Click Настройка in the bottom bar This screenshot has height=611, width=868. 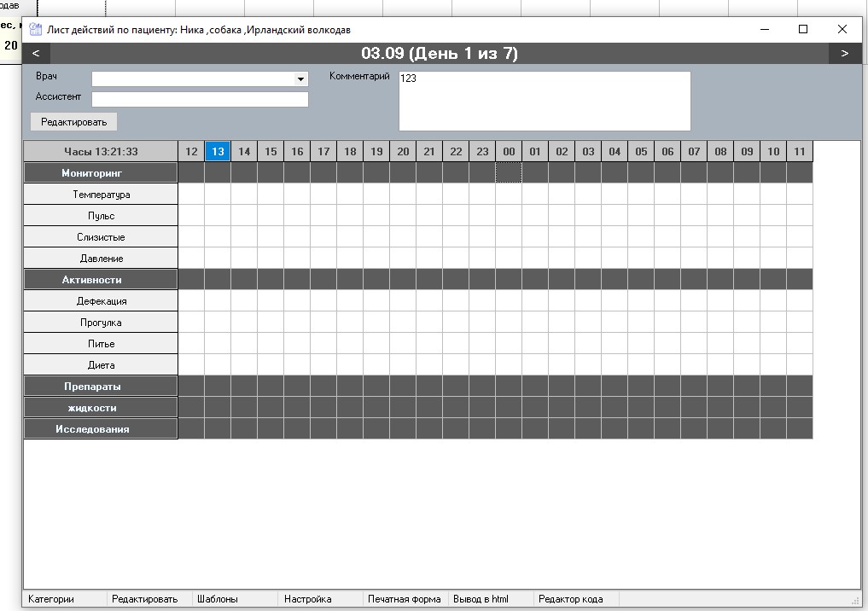pos(307,599)
